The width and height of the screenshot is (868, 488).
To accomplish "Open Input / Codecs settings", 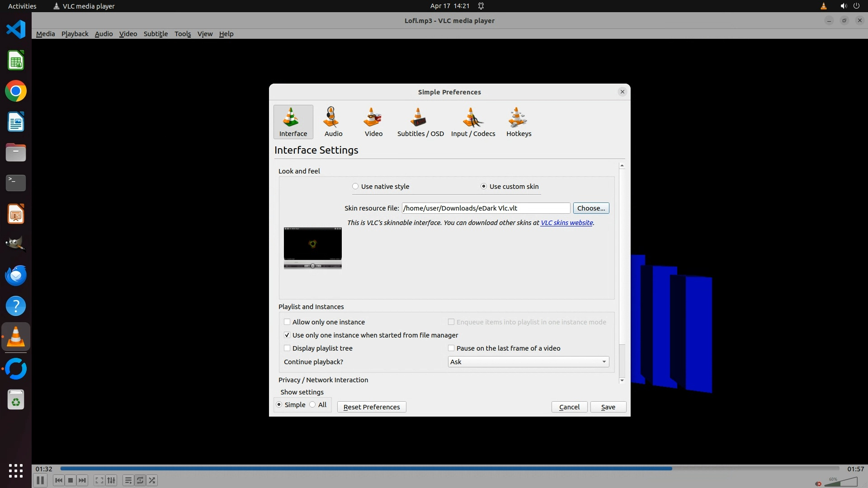I will click(473, 122).
